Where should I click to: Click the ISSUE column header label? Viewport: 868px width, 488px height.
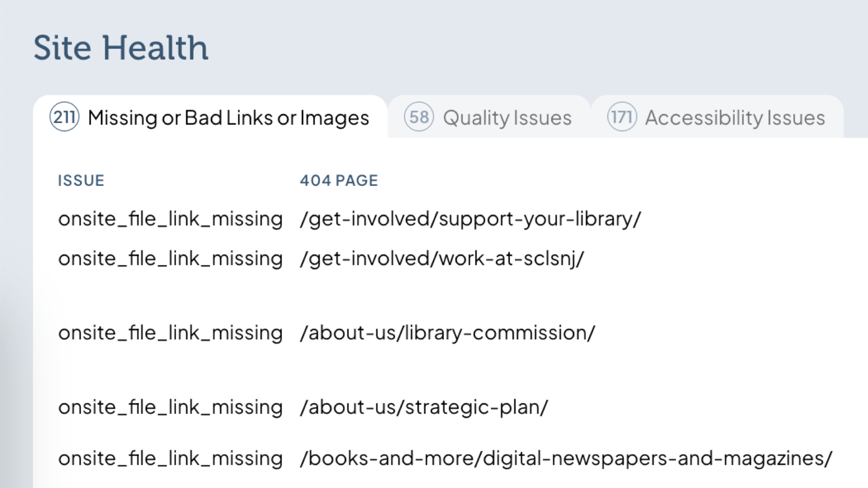[x=81, y=180]
